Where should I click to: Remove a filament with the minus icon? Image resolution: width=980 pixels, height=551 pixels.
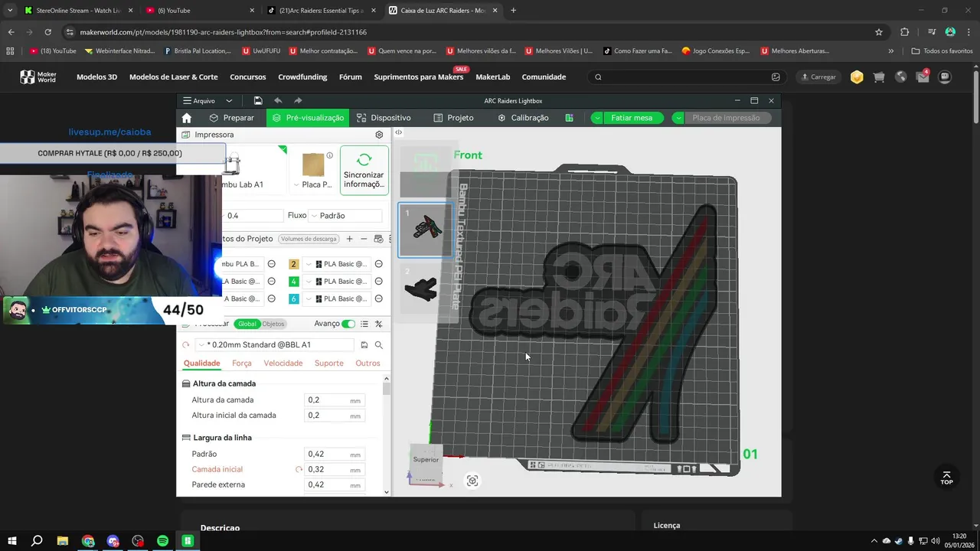point(364,239)
